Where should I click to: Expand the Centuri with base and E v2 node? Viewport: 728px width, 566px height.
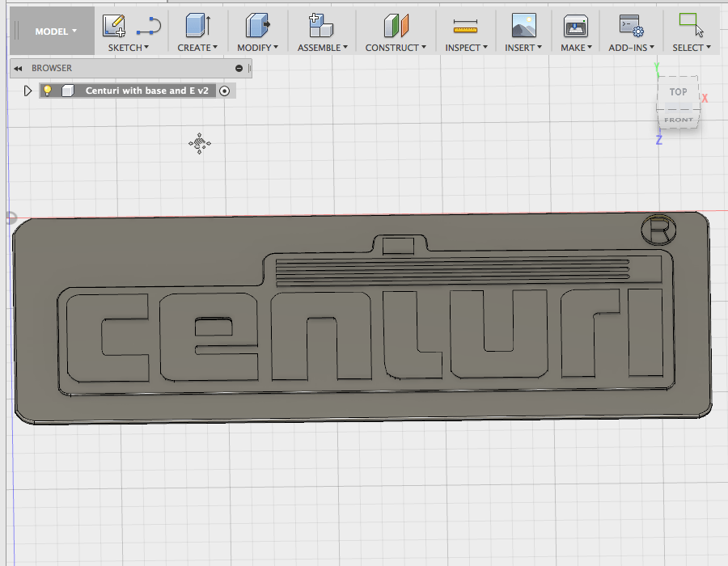pos(28,90)
